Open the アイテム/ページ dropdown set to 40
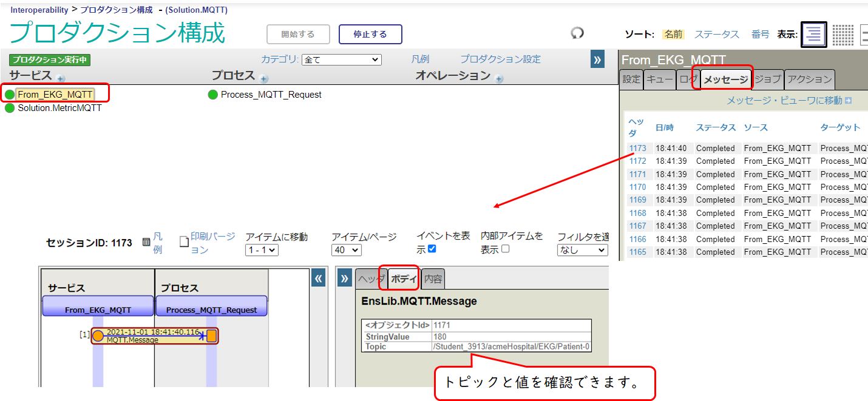This screenshot has height=401, width=868. coord(347,250)
